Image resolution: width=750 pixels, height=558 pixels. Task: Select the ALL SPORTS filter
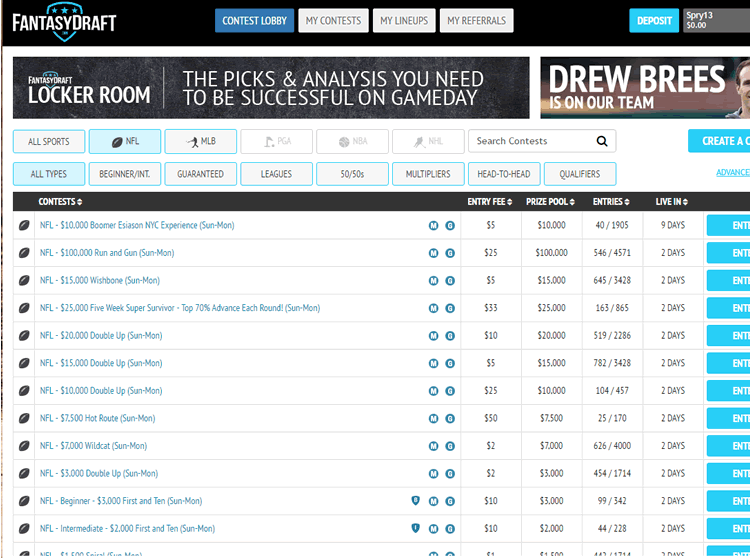point(49,142)
